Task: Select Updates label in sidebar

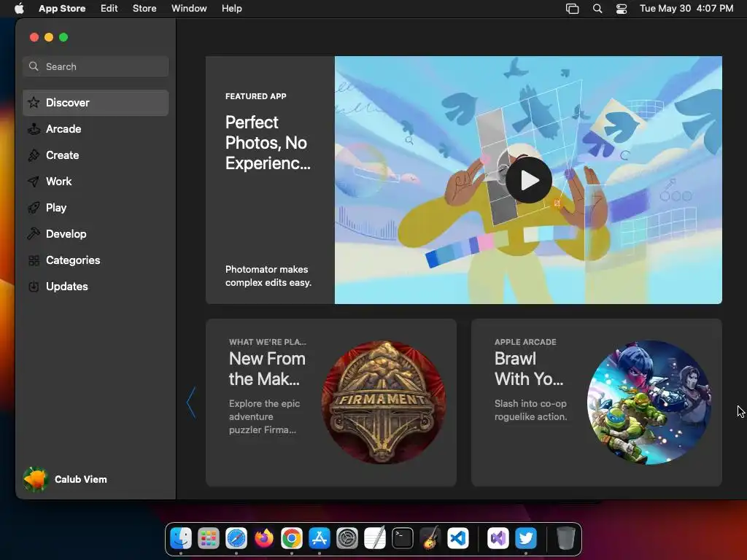Action: (66, 286)
